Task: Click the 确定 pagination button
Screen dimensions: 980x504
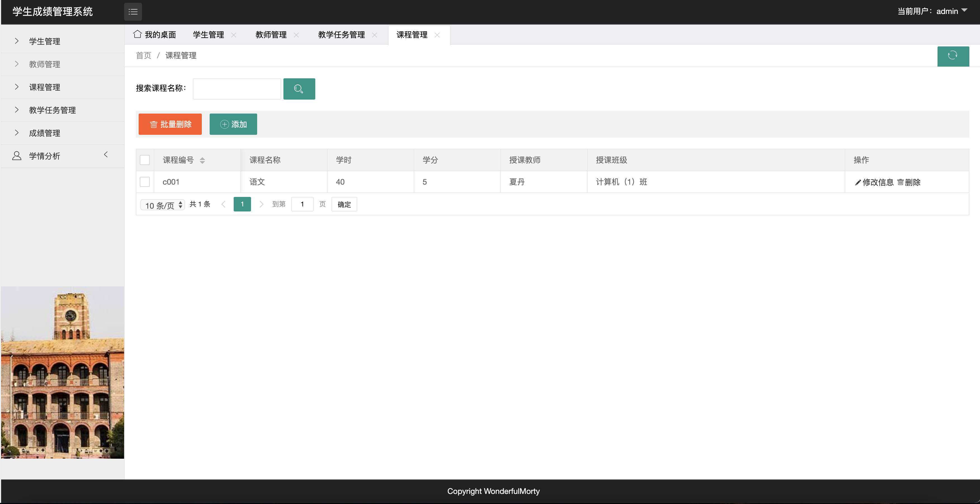Action: (344, 205)
